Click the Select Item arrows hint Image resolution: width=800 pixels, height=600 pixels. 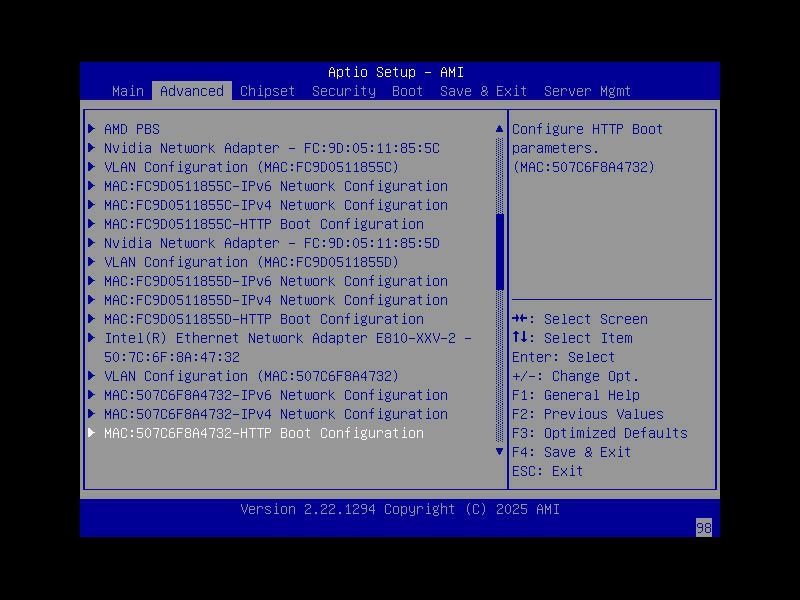[572, 338]
